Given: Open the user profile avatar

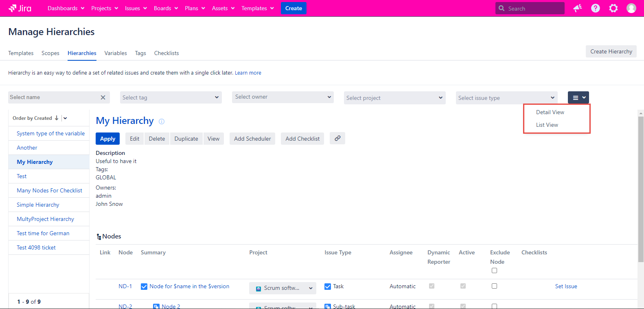Looking at the screenshot, I should pos(631,8).
